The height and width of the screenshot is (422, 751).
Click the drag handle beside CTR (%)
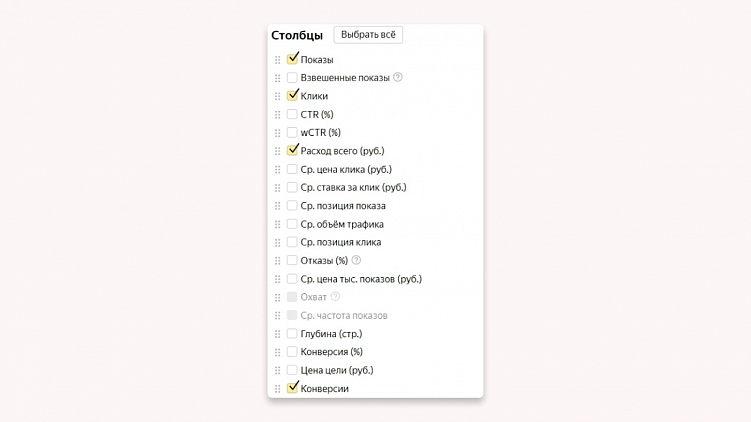(x=278, y=115)
